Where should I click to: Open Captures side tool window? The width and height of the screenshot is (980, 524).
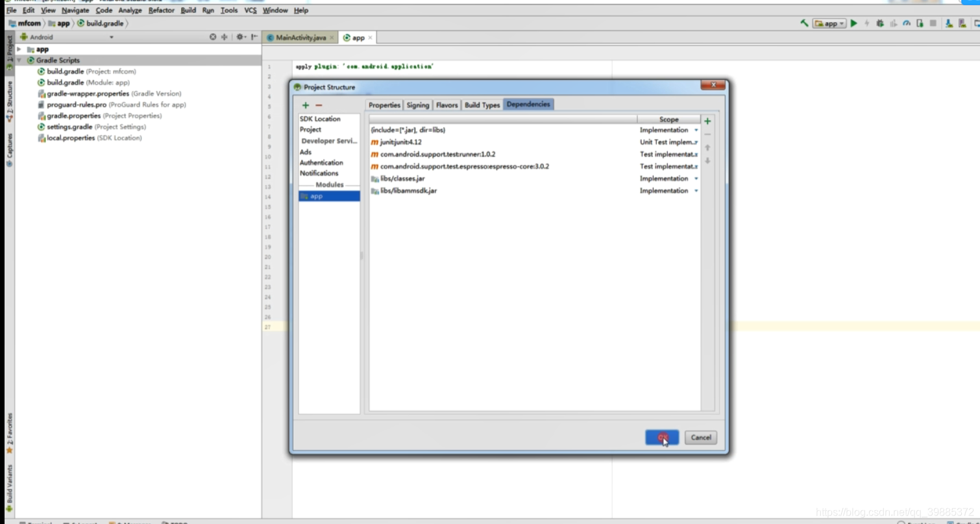tap(9, 150)
